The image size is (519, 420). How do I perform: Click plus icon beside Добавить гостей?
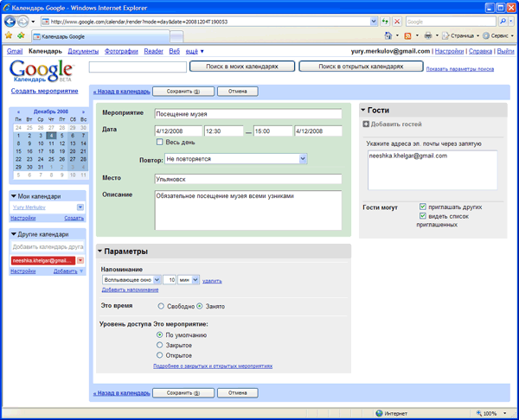point(366,124)
